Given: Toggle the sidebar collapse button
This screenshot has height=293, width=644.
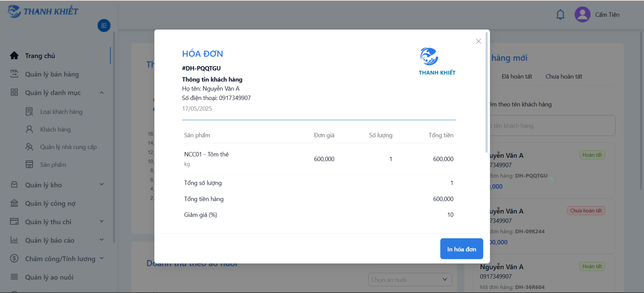Looking at the screenshot, I should 104,26.
